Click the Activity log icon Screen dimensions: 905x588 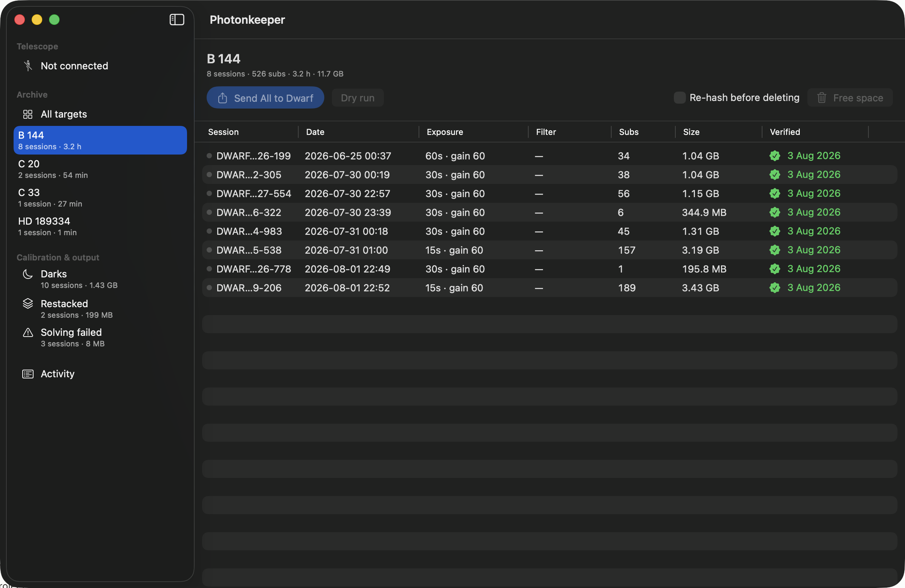click(x=28, y=374)
